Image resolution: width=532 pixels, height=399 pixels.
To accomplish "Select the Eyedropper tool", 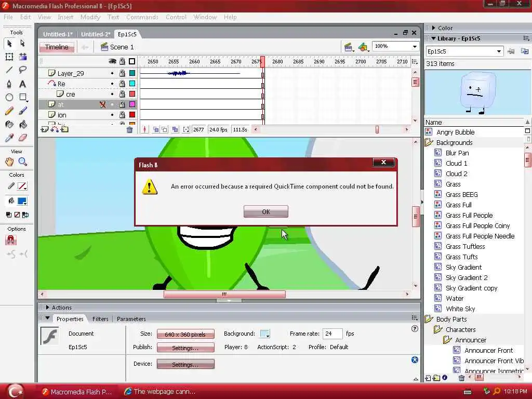I will tap(9, 138).
